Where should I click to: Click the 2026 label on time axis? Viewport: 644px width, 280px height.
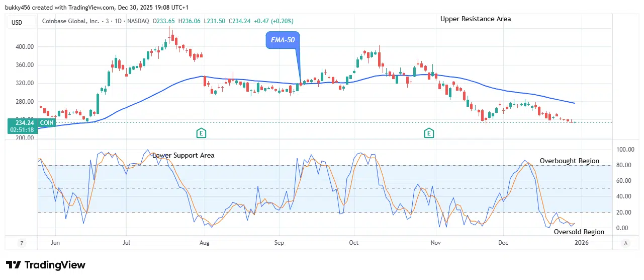tap(582, 243)
